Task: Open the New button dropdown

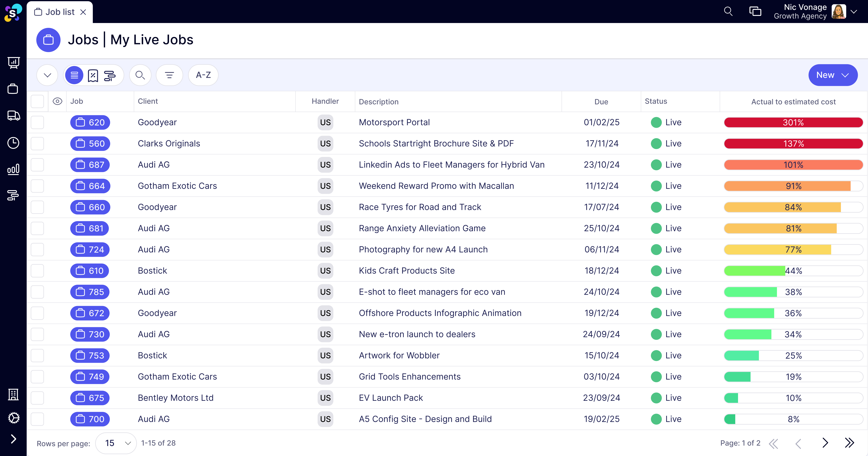Action: tap(833, 75)
